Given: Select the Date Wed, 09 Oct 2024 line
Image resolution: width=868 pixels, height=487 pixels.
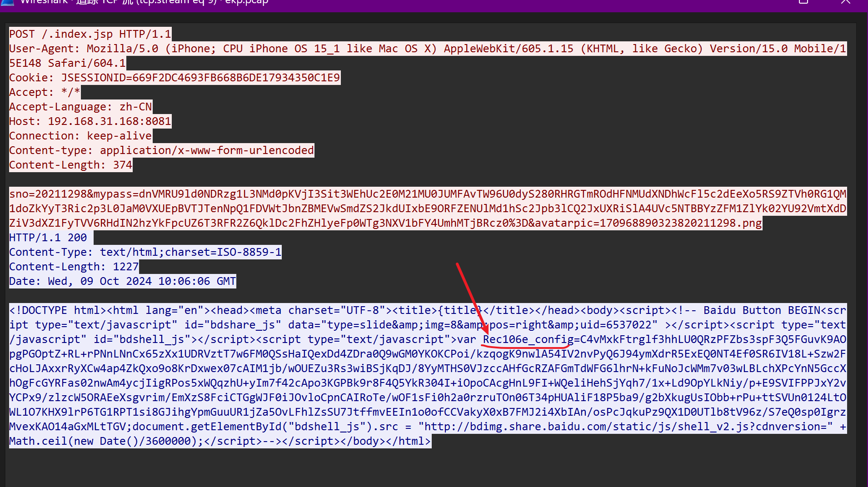Looking at the screenshot, I should pyautogui.click(x=122, y=282).
